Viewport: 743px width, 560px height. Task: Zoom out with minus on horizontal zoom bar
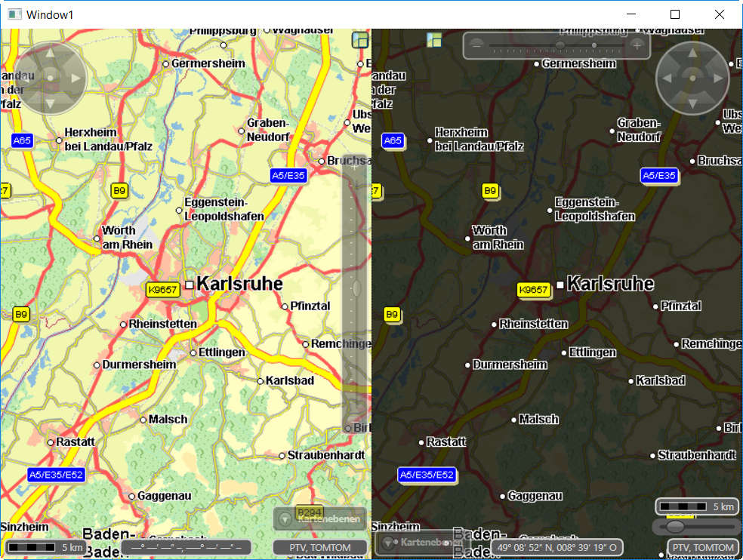pyautogui.click(x=476, y=45)
